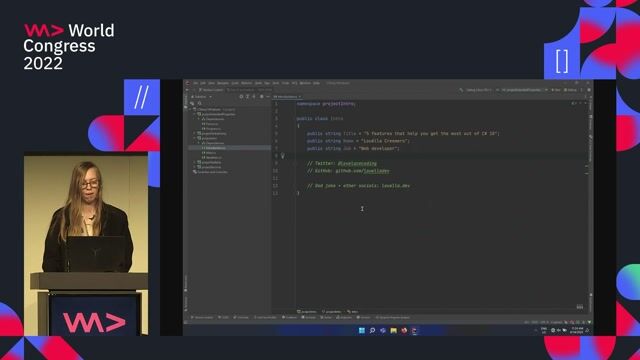Open the Navigate menu

coord(223,83)
